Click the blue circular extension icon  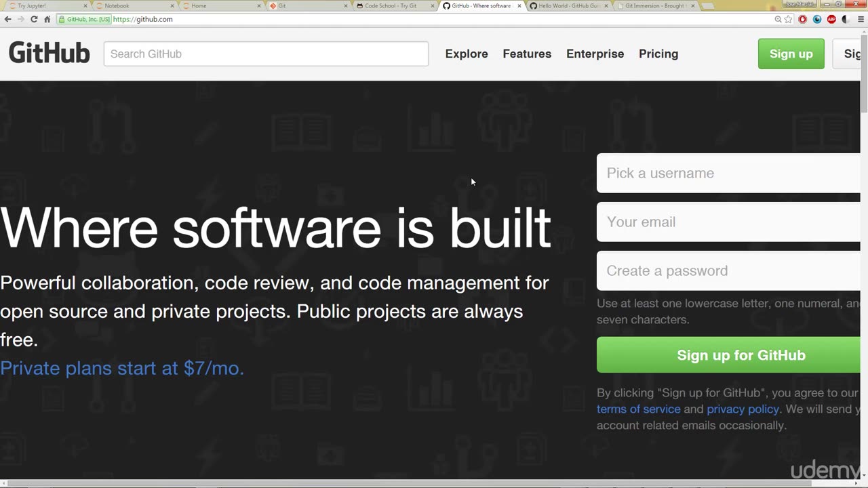click(817, 19)
